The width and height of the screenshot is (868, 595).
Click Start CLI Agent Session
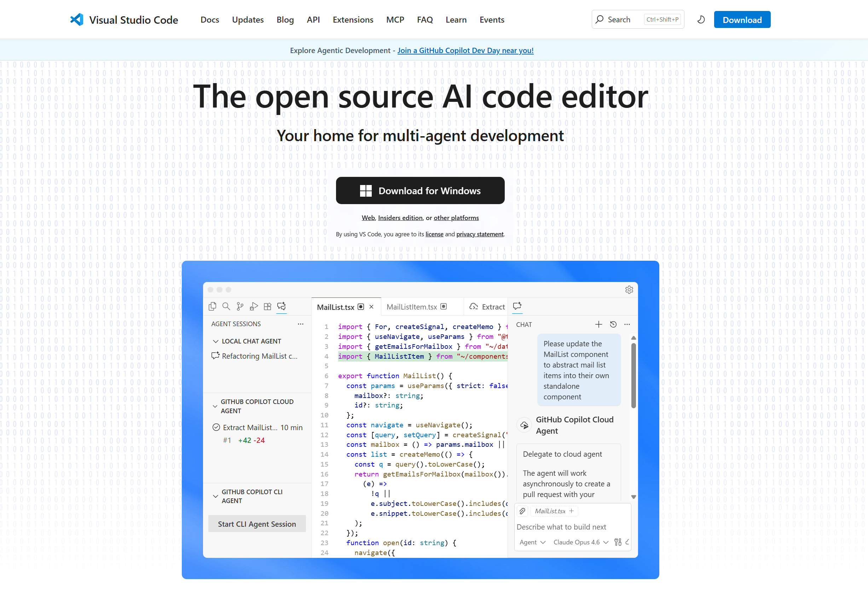[257, 524]
